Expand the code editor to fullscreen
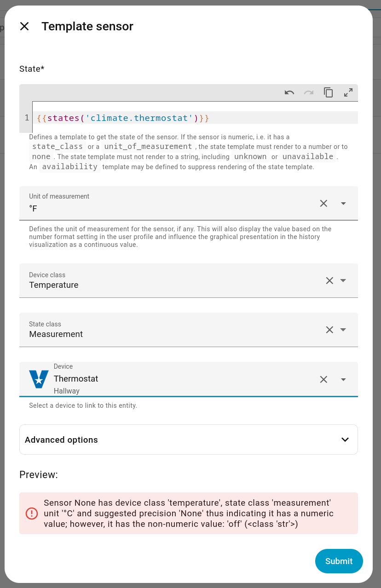 pos(348,92)
